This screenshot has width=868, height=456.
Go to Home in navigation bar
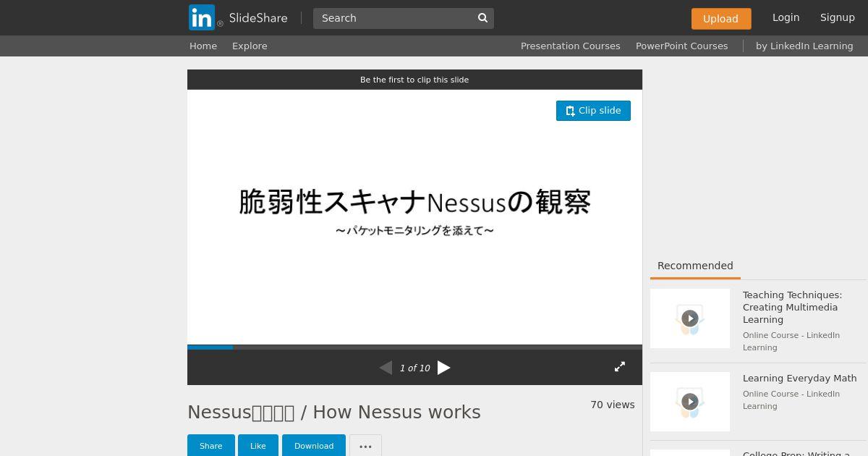coord(203,46)
